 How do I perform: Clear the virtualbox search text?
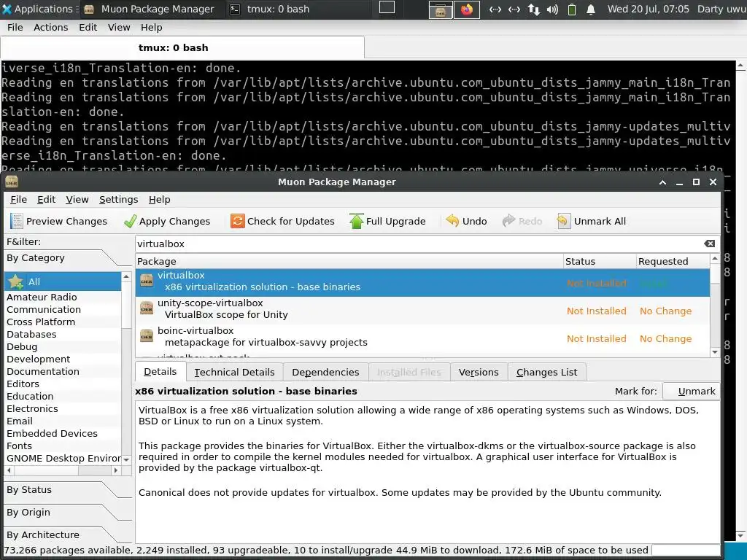[709, 244]
